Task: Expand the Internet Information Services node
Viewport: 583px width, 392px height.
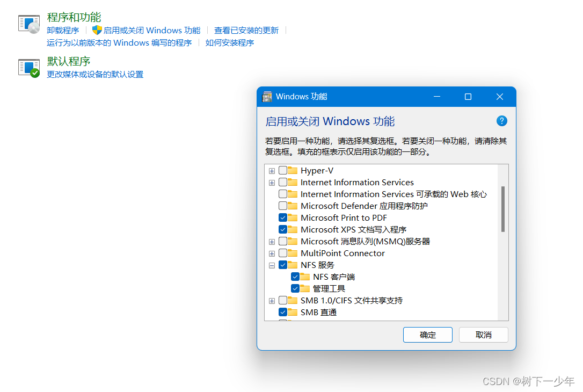Action: click(x=272, y=183)
